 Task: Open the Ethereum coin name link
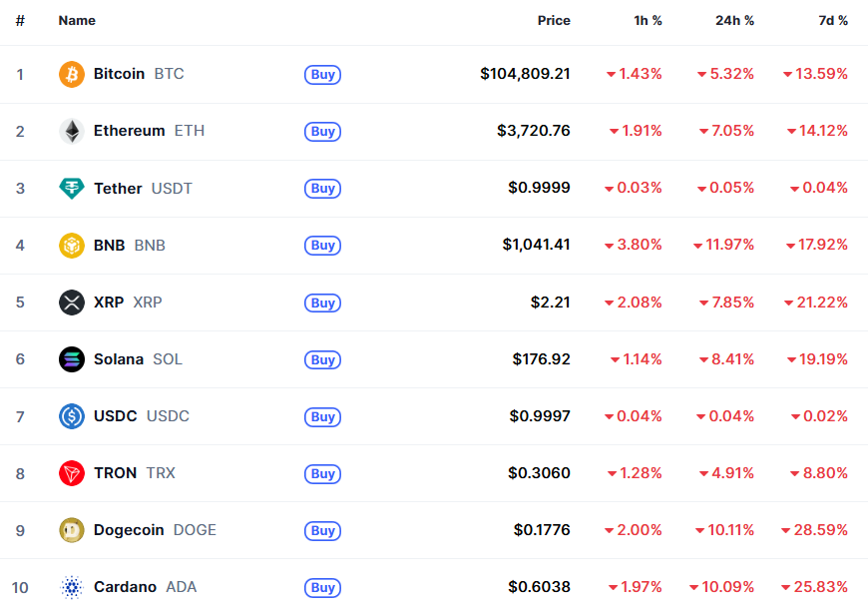pyautogui.click(x=129, y=131)
